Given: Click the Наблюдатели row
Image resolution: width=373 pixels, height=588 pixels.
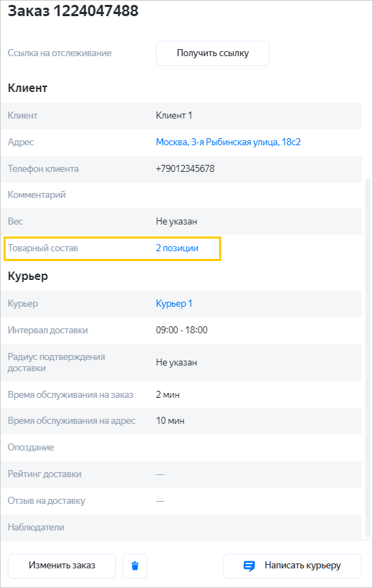Looking at the screenshot, I should click(x=181, y=527).
